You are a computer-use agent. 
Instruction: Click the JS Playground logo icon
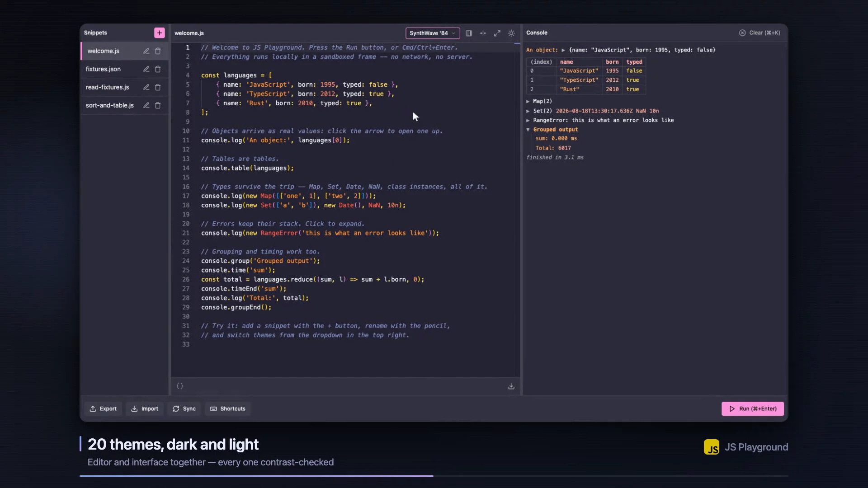click(x=712, y=447)
